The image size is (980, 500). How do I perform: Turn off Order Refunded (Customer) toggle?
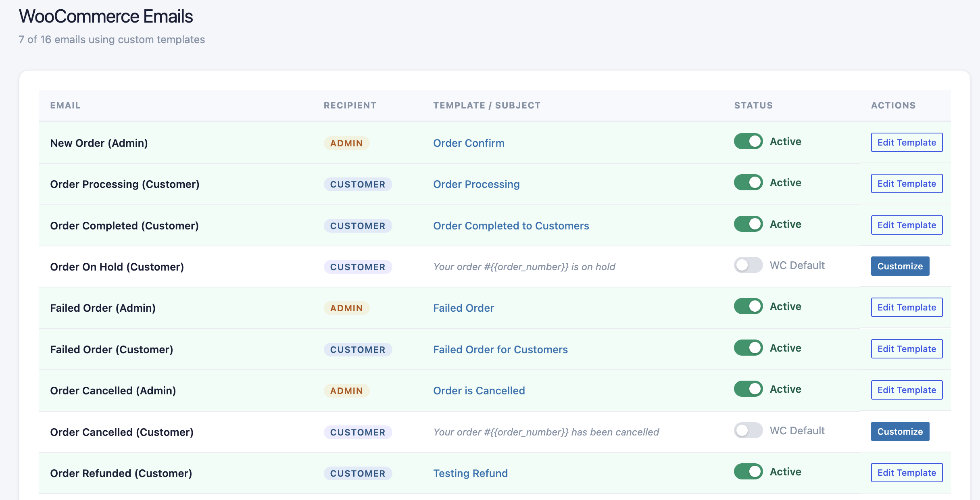[x=748, y=472]
